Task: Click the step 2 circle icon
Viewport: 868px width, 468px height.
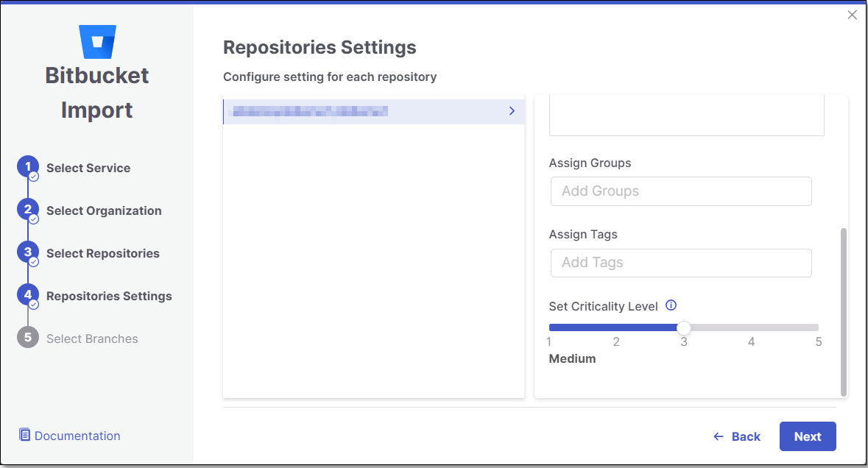Action: pos(28,210)
